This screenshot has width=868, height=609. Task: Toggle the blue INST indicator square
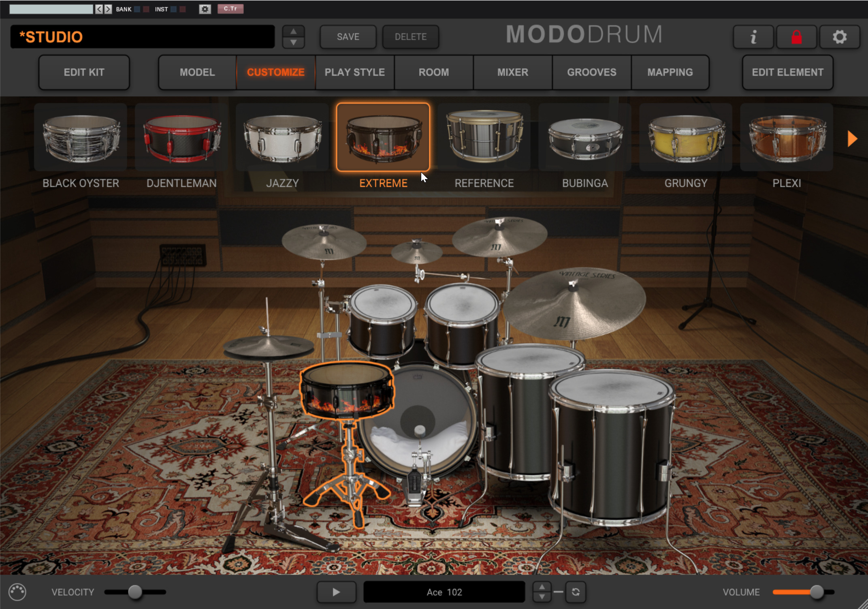(174, 9)
